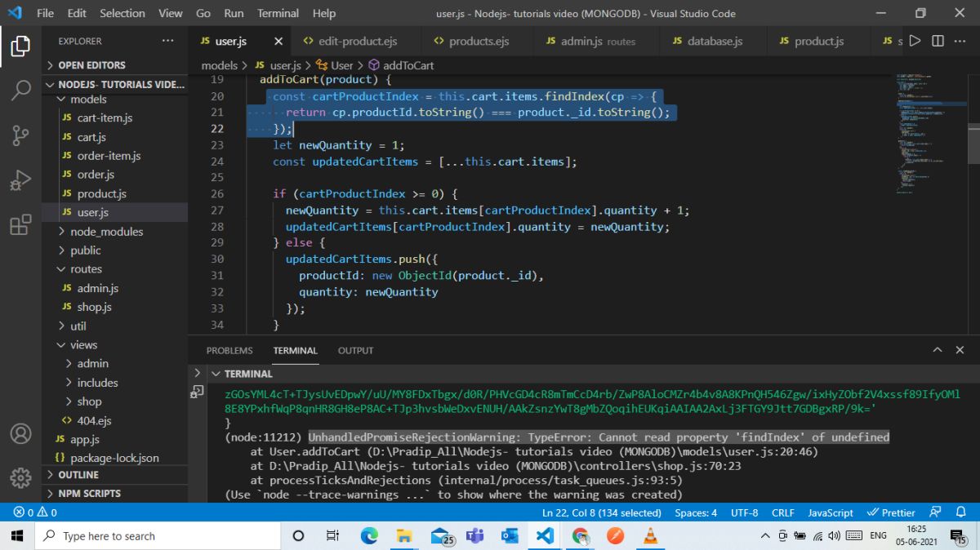Switch to the products.ejs tab
980x550 pixels.
[x=478, y=41]
